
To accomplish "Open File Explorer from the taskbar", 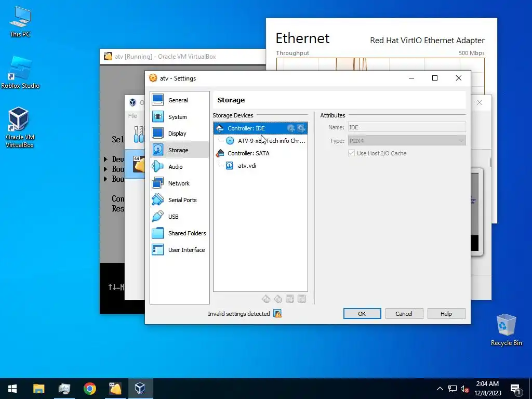I will click(x=38, y=389).
